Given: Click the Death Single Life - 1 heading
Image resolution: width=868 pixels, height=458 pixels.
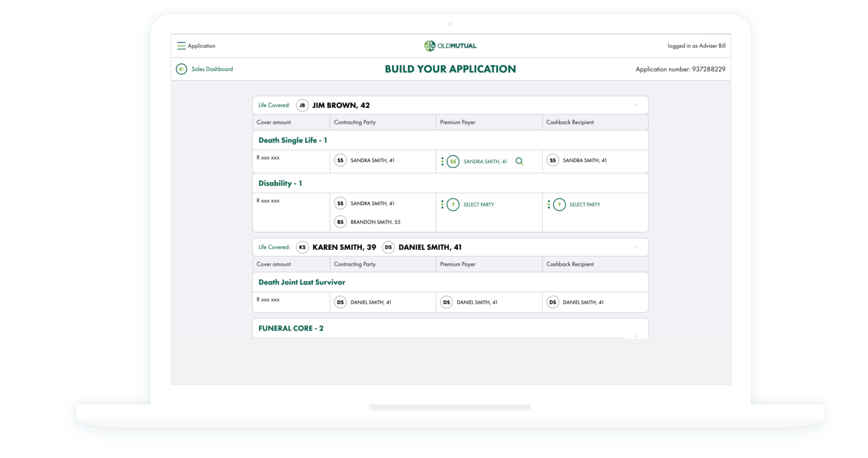Looking at the screenshot, I should point(293,140).
